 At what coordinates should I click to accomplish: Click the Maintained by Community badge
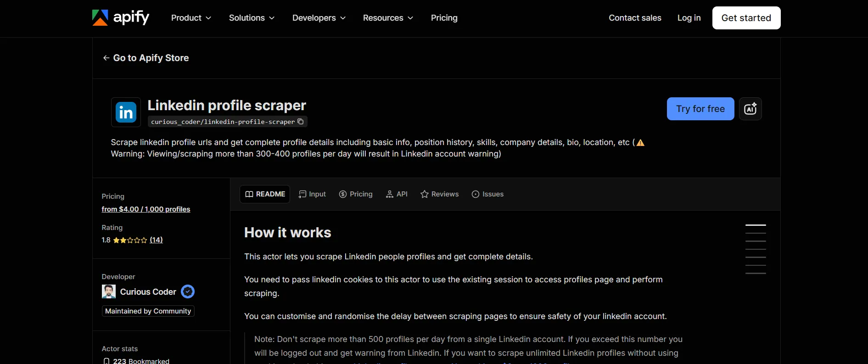tap(148, 311)
